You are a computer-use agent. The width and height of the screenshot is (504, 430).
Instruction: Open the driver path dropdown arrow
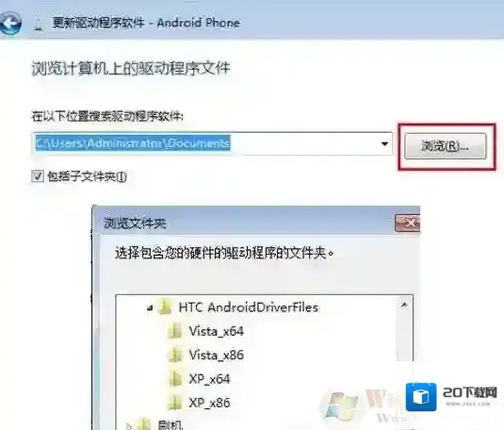tap(384, 143)
